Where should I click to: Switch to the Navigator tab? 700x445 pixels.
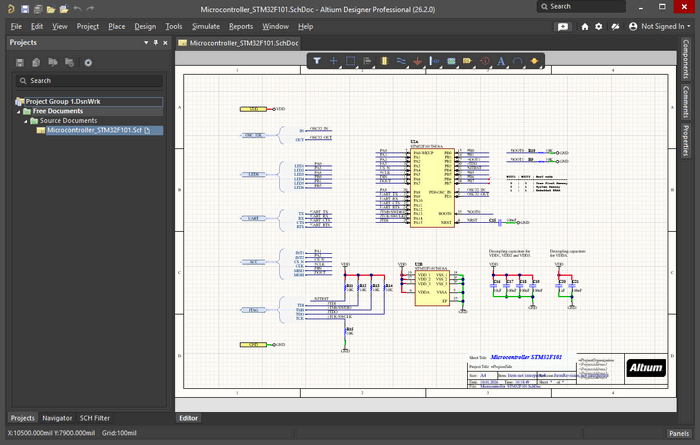(57, 417)
